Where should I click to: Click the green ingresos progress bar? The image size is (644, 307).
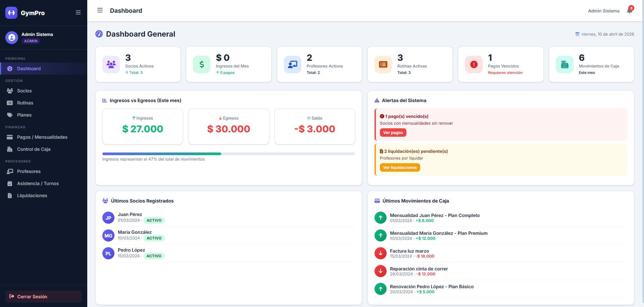pos(161,153)
